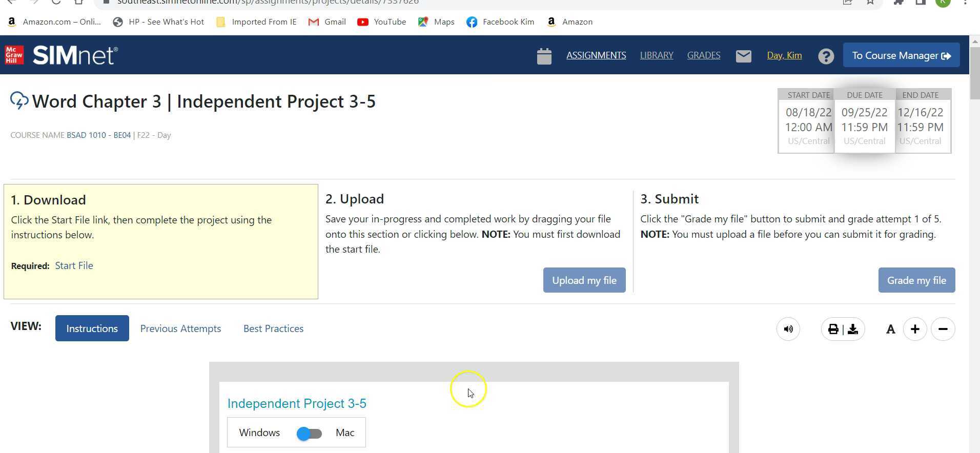Click the help question mark icon

(826, 56)
